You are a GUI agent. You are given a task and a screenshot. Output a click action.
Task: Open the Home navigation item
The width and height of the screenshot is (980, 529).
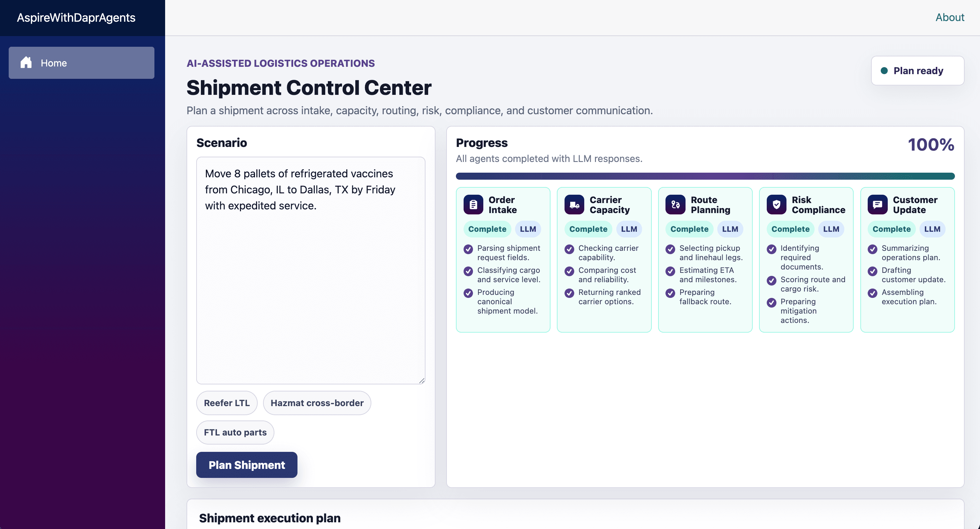82,63
